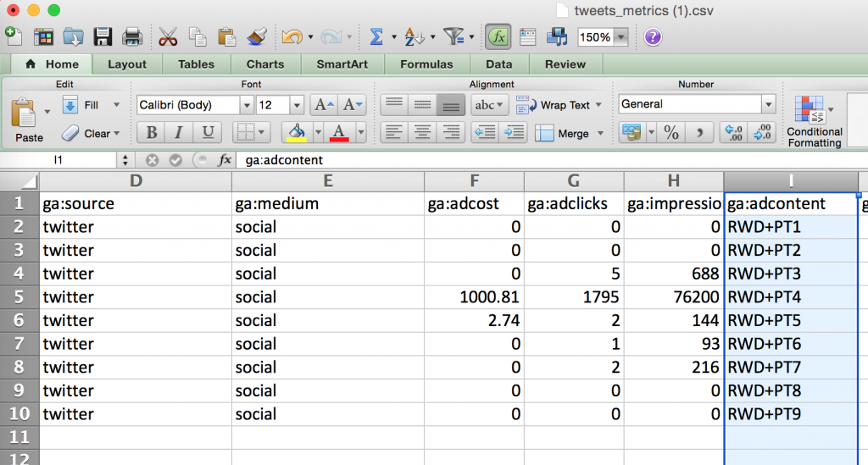868x465 pixels.
Task: Toggle Align Middle vertical alignment
Action: click(x=422, y=104)
